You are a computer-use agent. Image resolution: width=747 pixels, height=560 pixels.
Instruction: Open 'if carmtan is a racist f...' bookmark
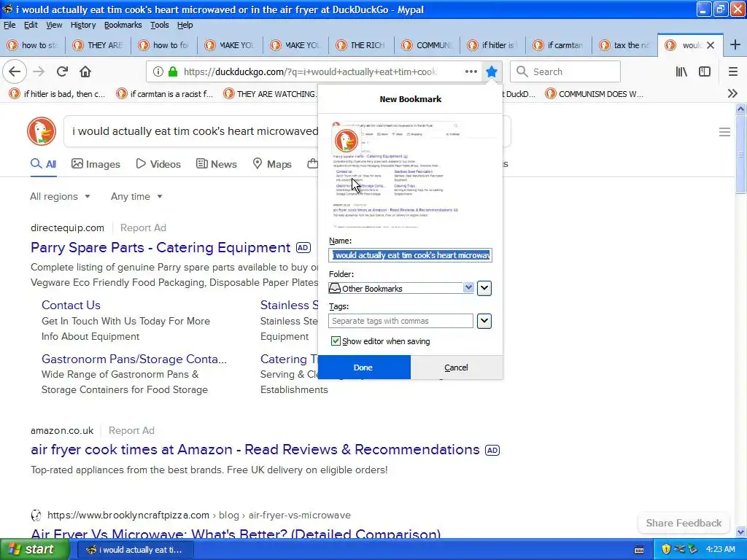[164, 94]
